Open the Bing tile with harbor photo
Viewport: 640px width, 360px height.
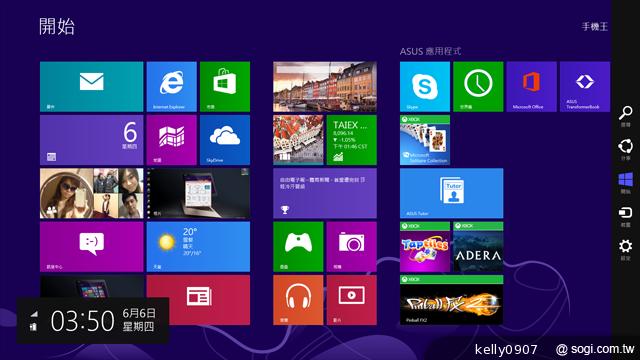[325, 87]
